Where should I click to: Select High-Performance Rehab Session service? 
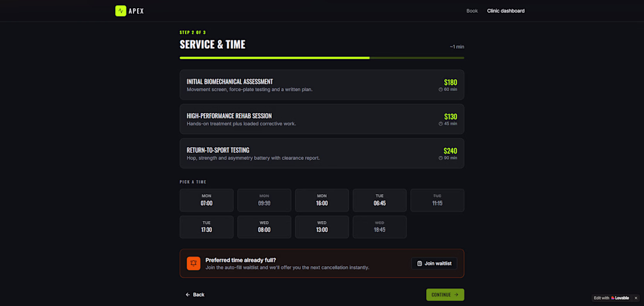pyautogui.click(x=322, y=119)
